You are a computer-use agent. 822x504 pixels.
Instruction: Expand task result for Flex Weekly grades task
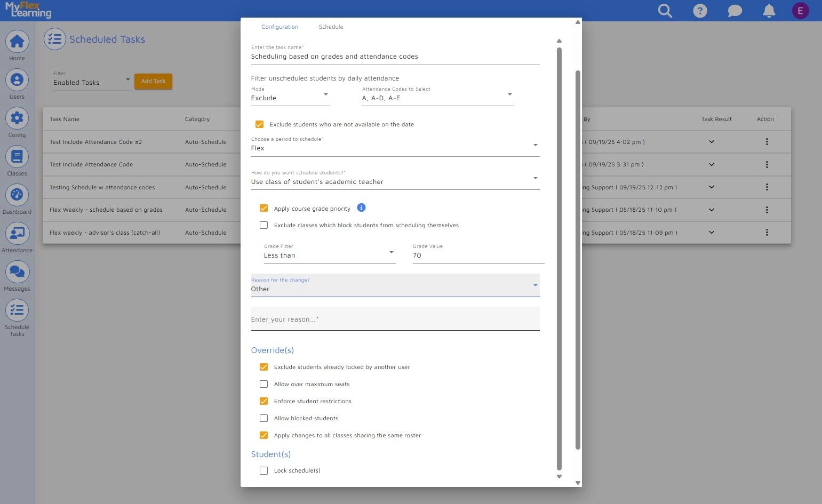(711, 210)
